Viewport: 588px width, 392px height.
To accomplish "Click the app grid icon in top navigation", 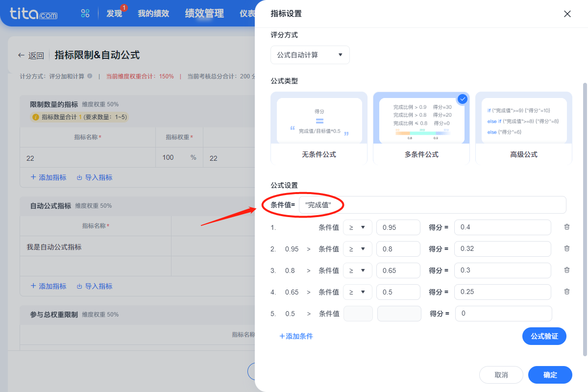I will pos(85,13).
